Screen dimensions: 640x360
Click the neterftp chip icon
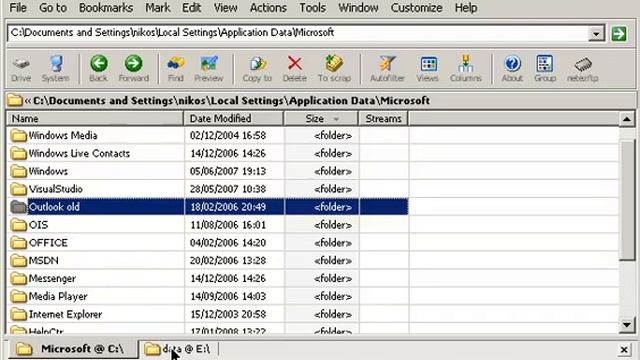coord(583,64)
